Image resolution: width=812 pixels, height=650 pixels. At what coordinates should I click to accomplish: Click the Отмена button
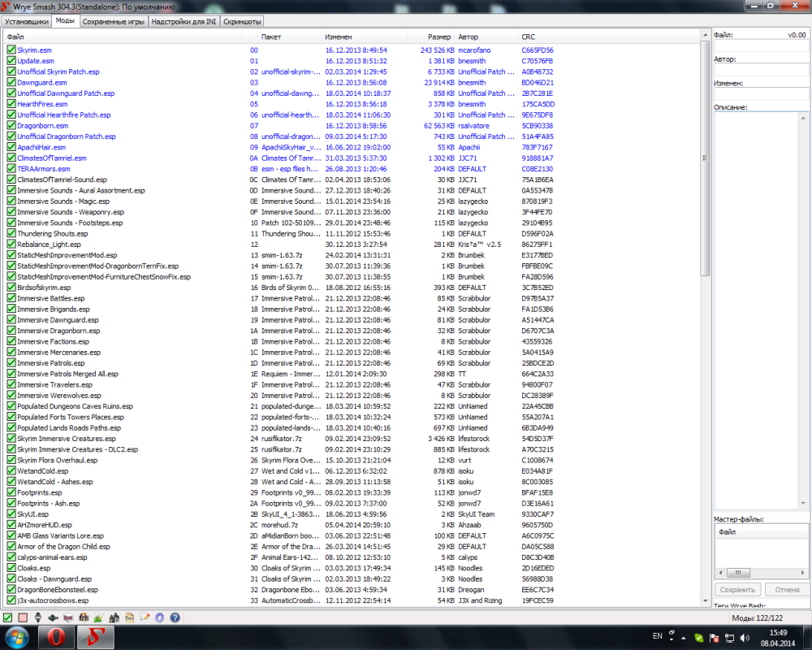(x=787, y=589)
